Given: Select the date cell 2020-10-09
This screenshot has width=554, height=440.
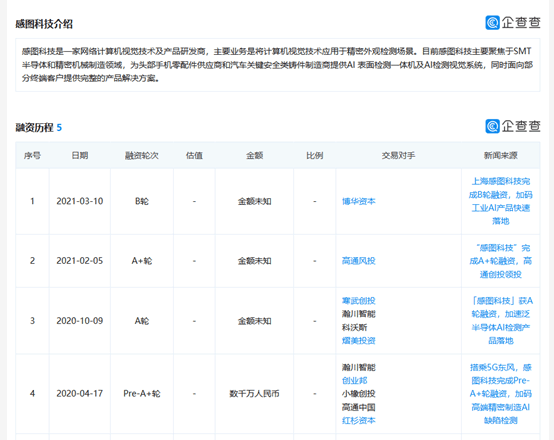Looking at the screenshot, I should point(80,321).
